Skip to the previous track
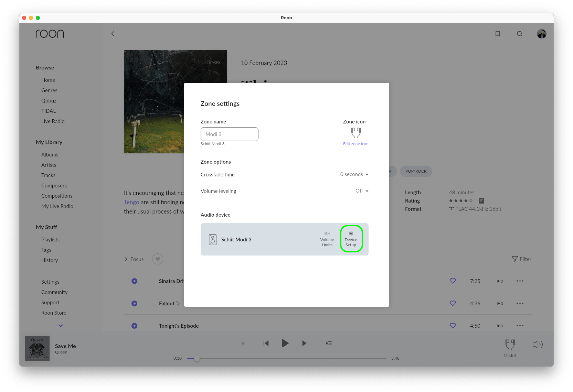Screen dimensions: 573x392 266,343
